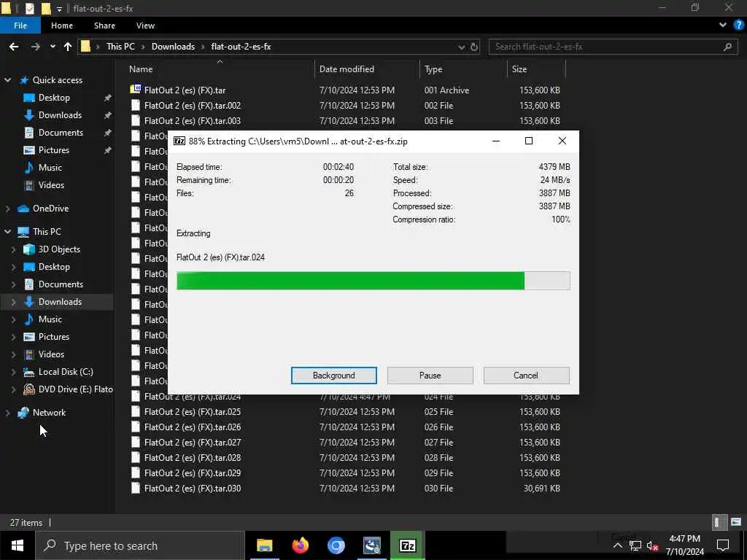This screenshot has height=560, width=747.
Task: Open Videos under Quick access
Action: coord(51,185)
